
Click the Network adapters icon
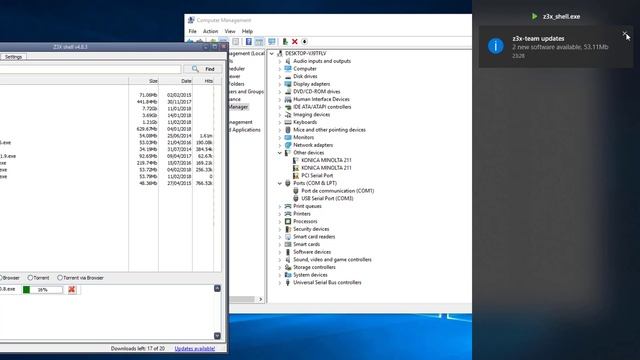point(288,145)
